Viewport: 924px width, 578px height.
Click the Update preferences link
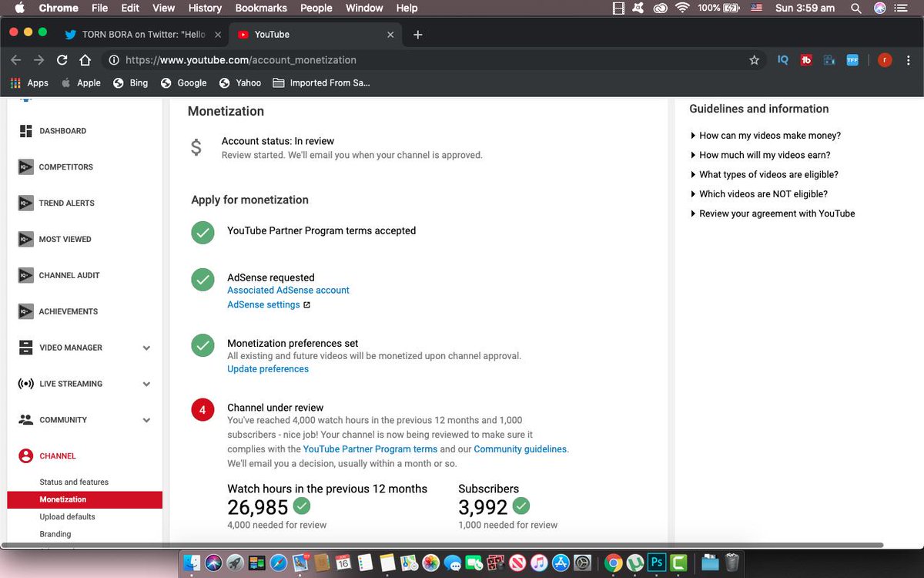[268, 369]
